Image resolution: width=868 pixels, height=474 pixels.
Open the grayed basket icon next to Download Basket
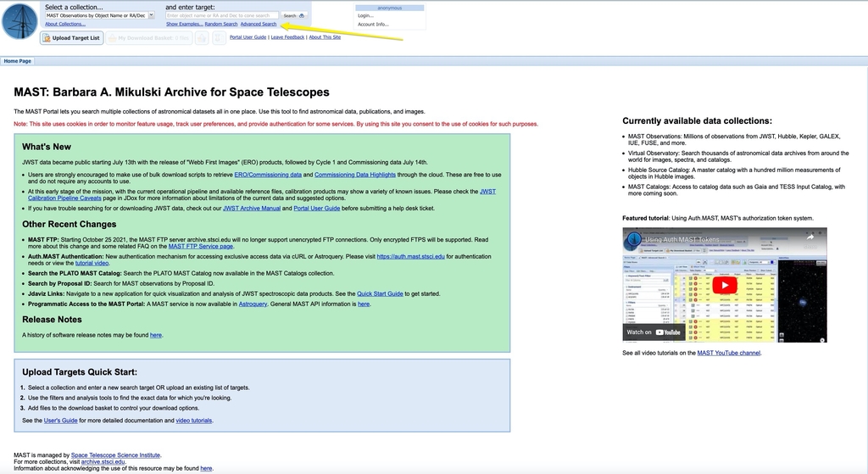point(202,38)
